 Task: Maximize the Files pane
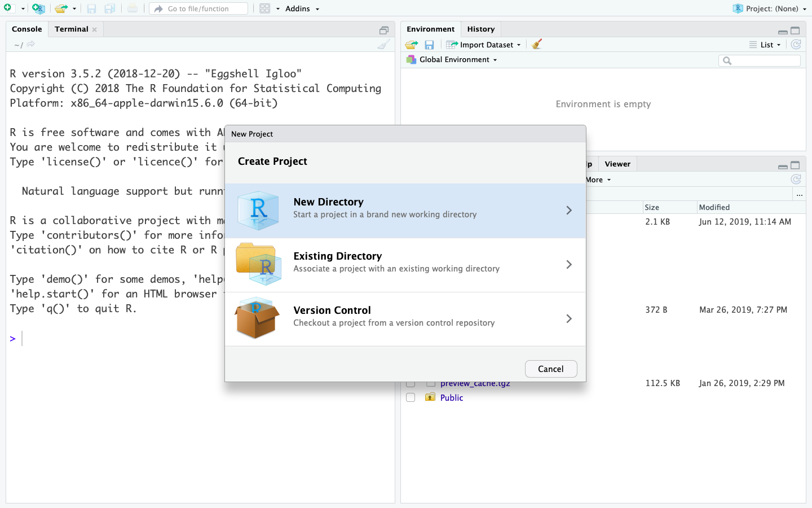click(x=795, y=165)
